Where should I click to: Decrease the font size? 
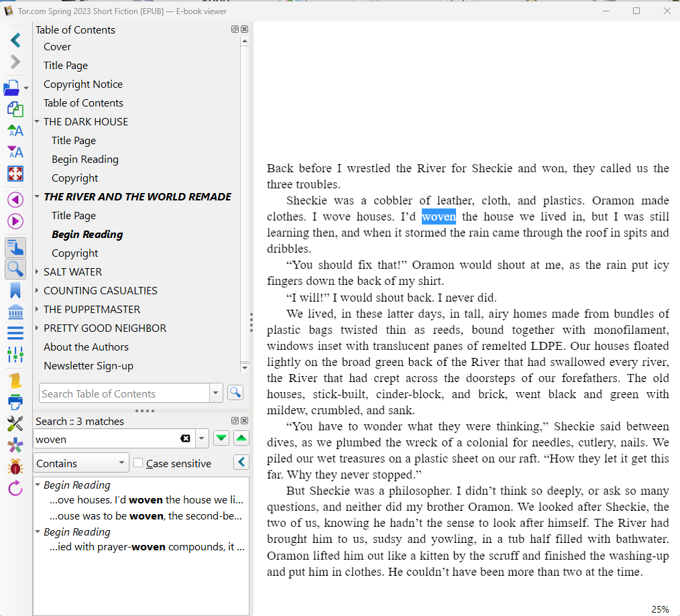tap(15, 151)
